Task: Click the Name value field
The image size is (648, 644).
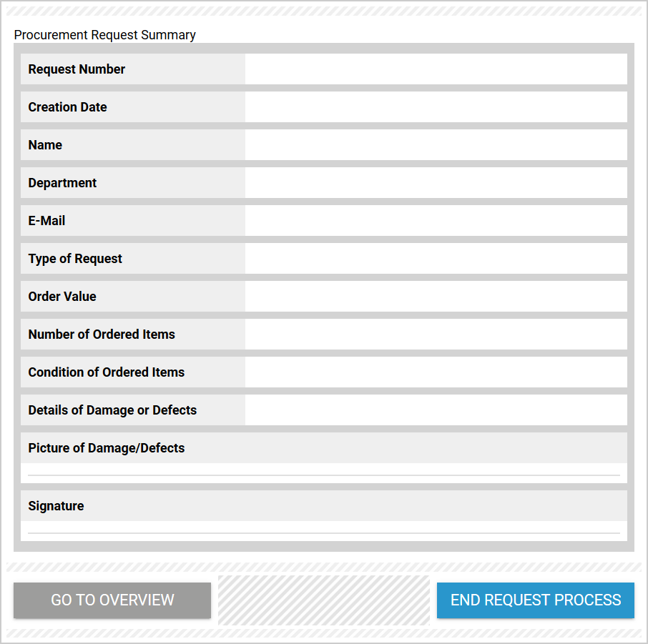Action: click(x=436, y=145)
